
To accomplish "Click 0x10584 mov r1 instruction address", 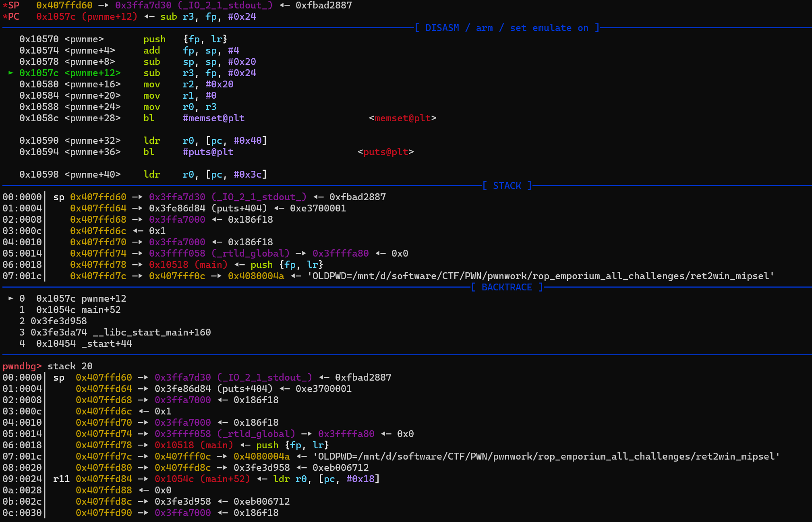I will [39, 95].
